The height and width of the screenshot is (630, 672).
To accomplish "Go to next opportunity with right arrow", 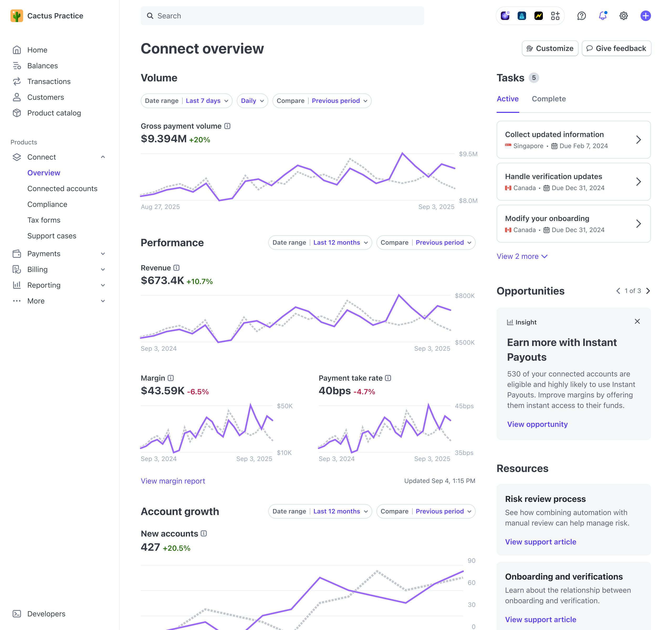I will click(648, 291).
